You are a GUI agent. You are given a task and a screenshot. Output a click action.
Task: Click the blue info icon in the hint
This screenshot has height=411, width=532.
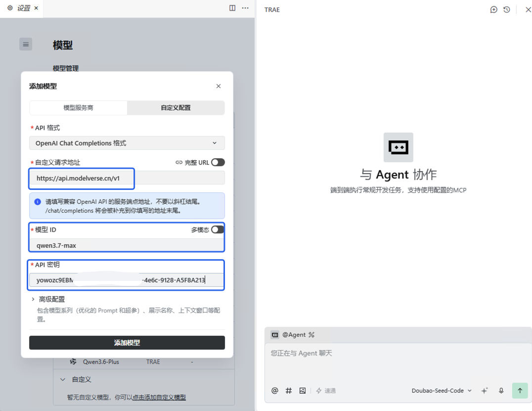(x=38, y=202)
